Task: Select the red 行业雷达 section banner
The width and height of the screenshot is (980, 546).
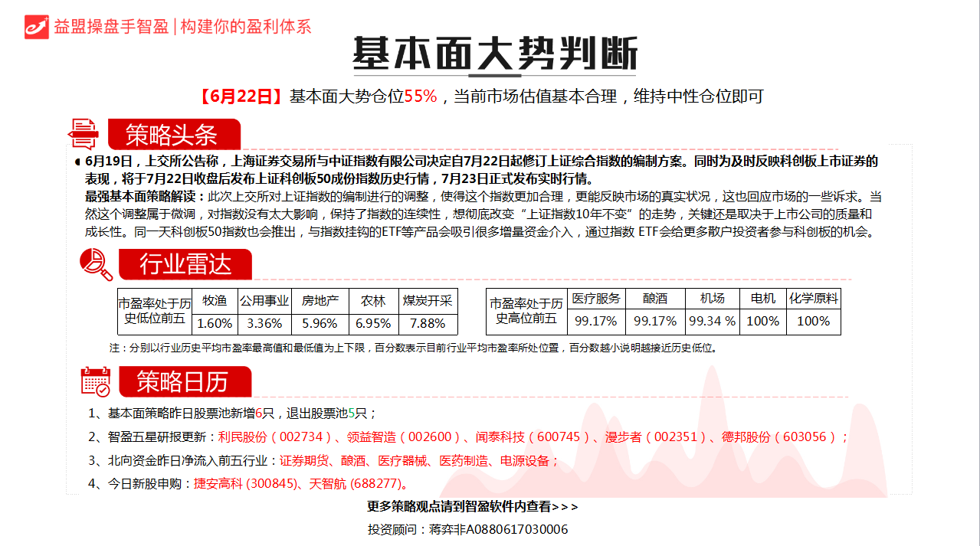Action: (x=184, y=265)
